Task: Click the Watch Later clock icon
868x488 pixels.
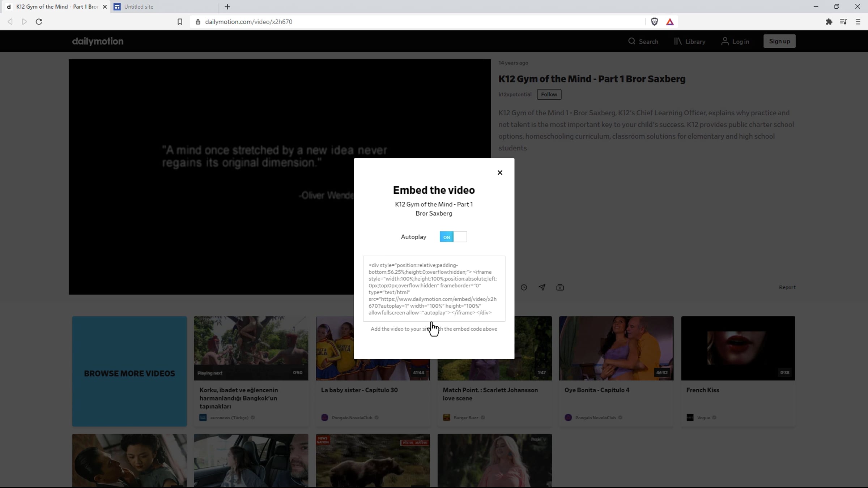Action: [524, 287]
